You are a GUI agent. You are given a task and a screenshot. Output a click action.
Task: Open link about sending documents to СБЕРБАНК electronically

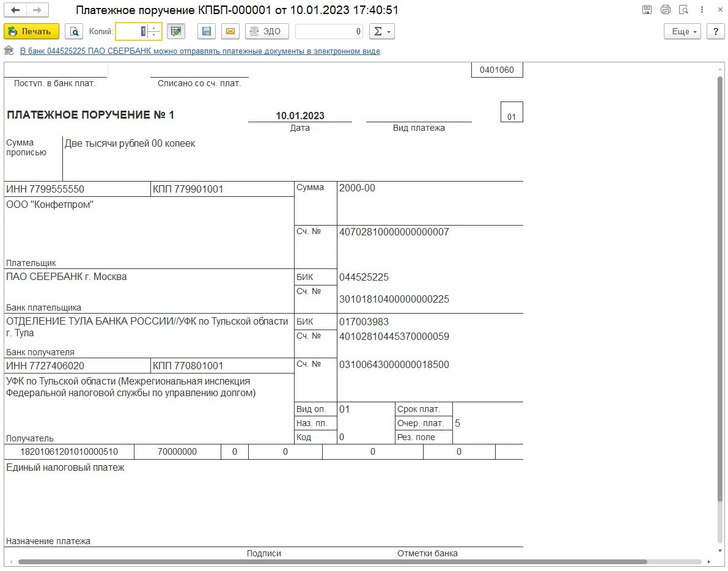point(200,51)
